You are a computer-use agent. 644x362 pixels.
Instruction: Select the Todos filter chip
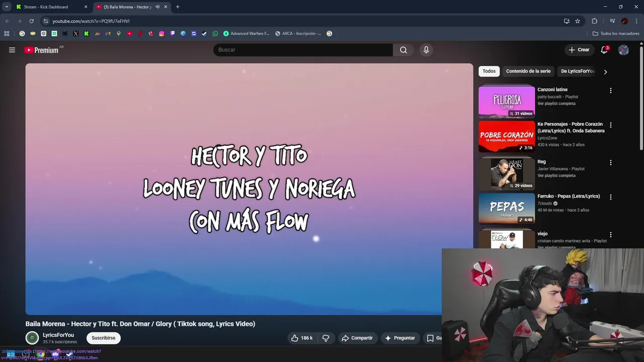(x=489, y=71)
